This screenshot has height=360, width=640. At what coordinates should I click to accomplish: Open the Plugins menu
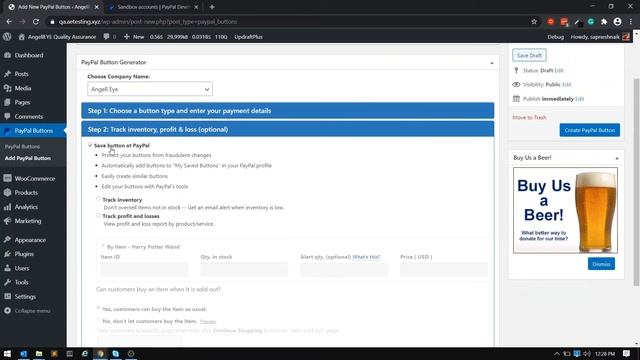click(x=24, y=254)
